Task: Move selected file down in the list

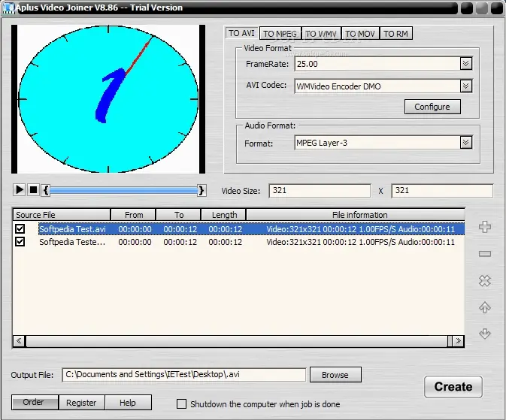Action: tap(485, 334)
